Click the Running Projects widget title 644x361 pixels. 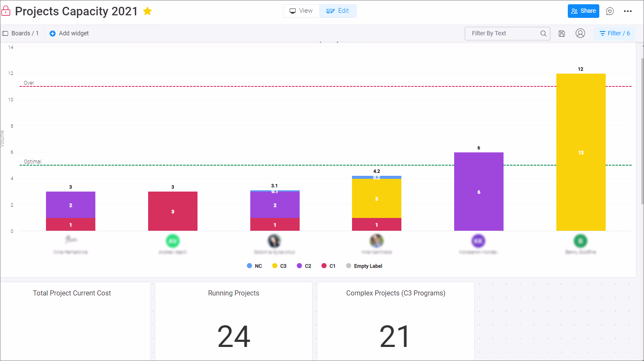pos(234,293)
